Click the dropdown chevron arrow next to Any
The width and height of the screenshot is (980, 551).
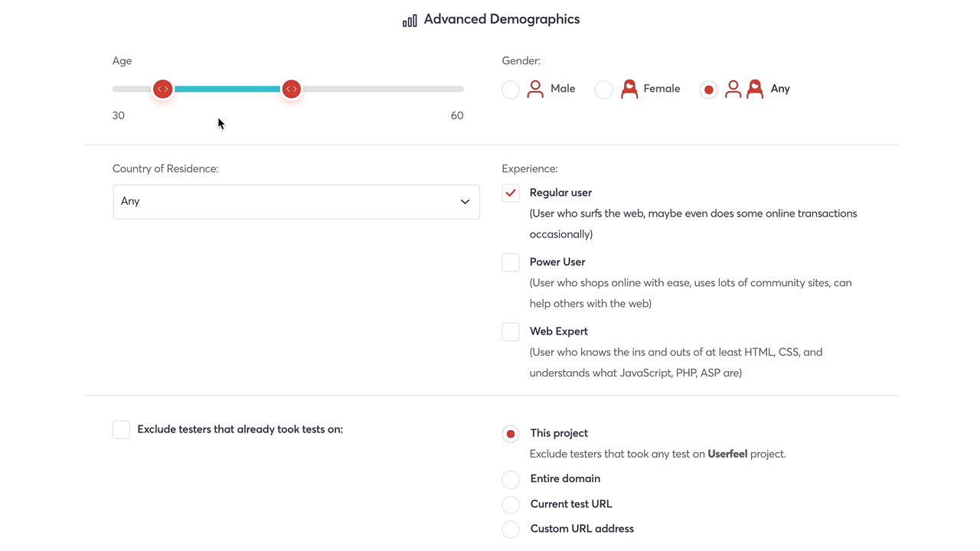pos(465,202)
